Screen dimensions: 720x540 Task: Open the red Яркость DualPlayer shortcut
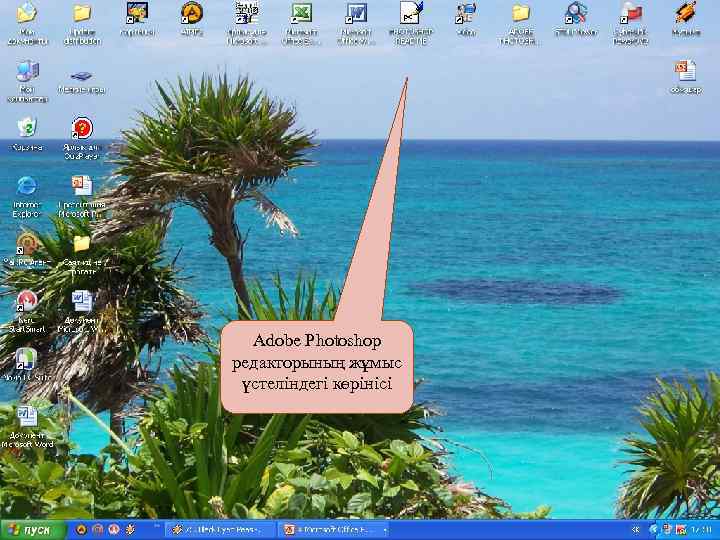click(82, 138)
